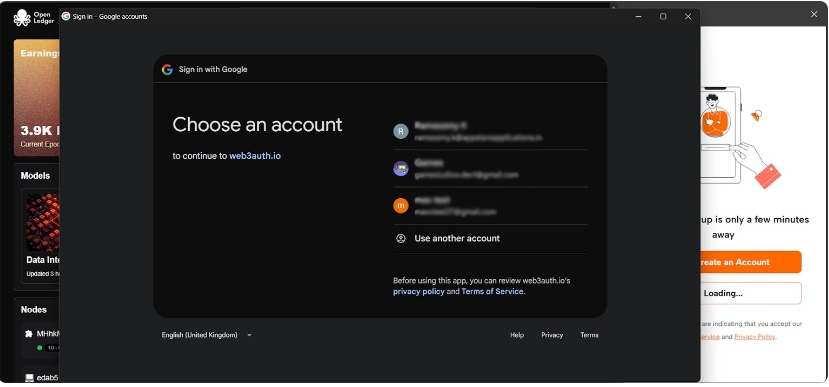Click the Google logo in sign-in header
This screenshot has height=387, width=829.
tap(167, 69)
